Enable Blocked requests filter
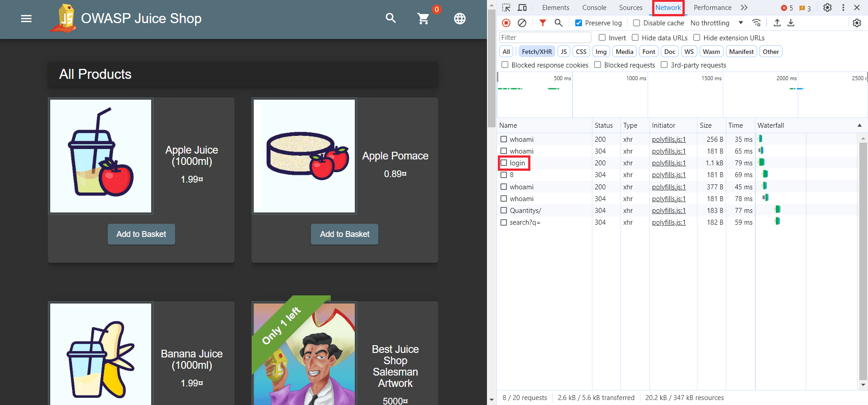 (x=598, y=65)
